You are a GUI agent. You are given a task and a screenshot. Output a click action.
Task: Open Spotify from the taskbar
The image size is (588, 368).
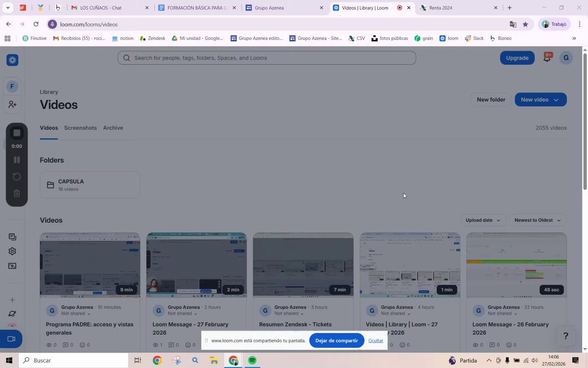[x=252, y=360]
